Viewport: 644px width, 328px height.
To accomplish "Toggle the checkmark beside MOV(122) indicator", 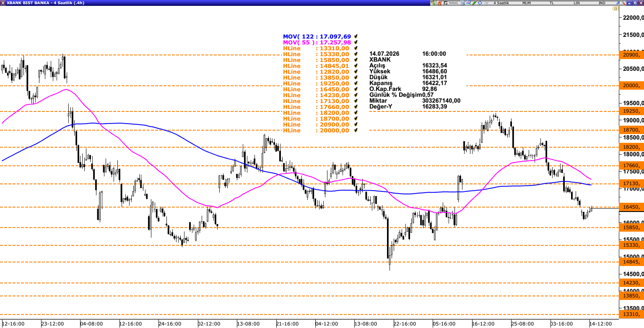I will [356, 36].
